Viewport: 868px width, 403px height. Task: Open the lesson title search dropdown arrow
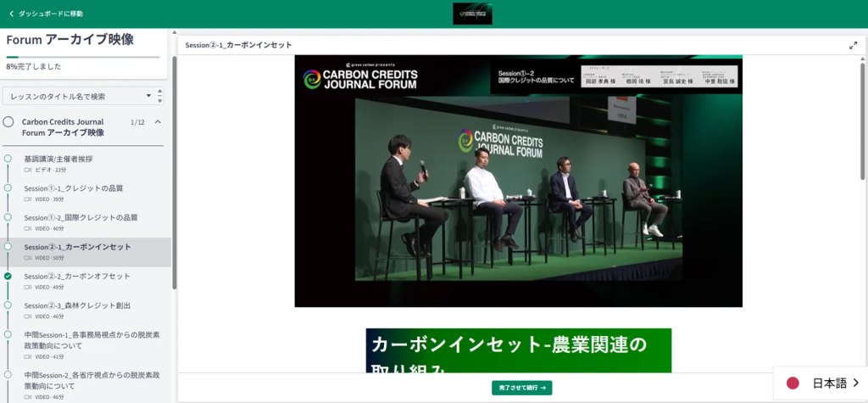(149, 96)
